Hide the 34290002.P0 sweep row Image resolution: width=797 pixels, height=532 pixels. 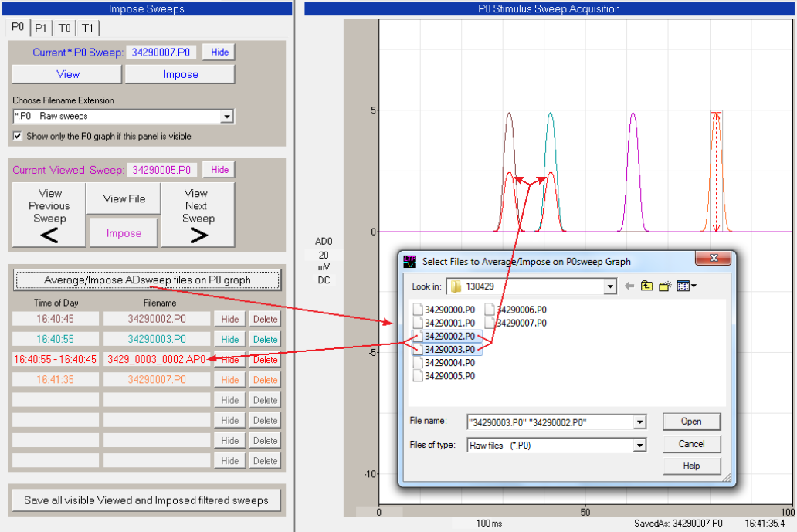tap(229, 319)
